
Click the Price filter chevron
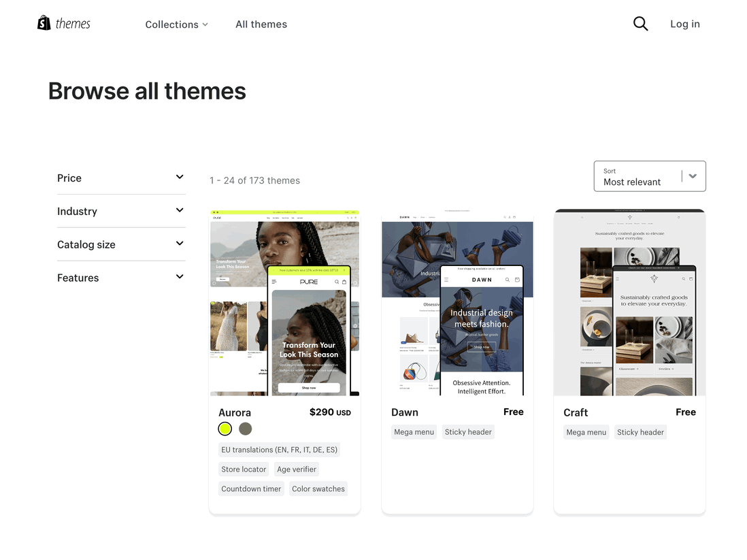point(179,176)
